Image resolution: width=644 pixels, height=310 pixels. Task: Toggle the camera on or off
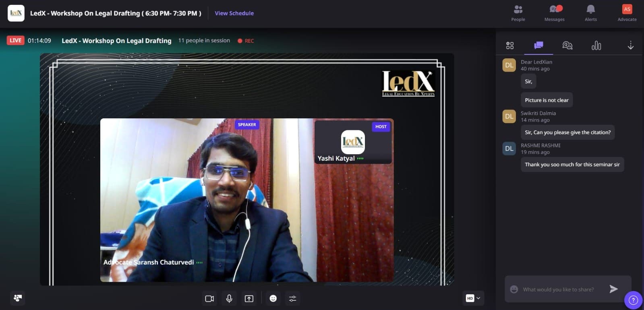point(209,298)
